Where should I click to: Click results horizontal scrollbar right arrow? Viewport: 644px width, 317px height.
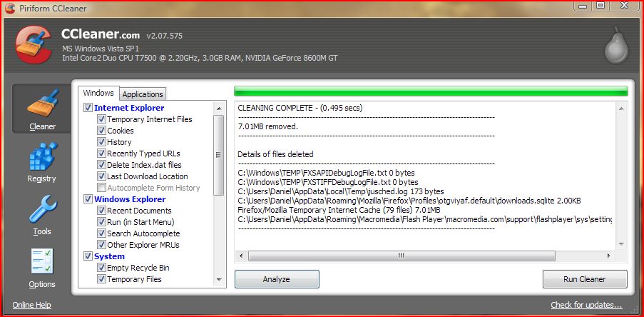pyautogui.click(x=608, y=256)
